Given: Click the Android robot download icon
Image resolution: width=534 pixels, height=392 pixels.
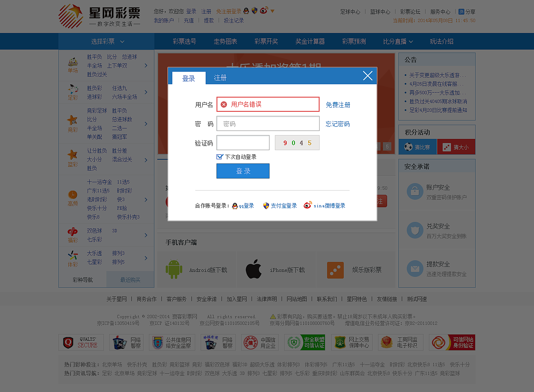Looking at the screenshot, I should tap(174, 269).
